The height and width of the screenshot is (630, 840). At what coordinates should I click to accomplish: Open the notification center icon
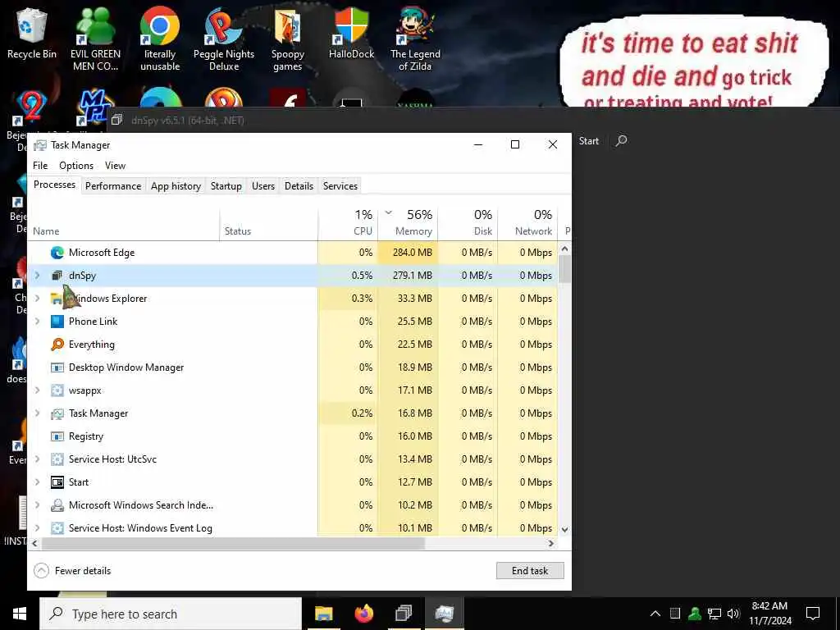tap(813, 614)
